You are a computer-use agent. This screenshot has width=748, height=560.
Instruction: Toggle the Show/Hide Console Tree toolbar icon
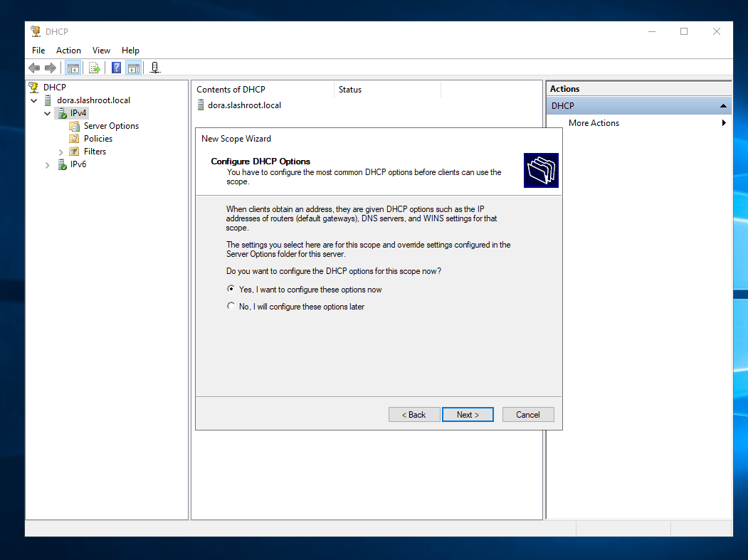(x=73, y=68)
